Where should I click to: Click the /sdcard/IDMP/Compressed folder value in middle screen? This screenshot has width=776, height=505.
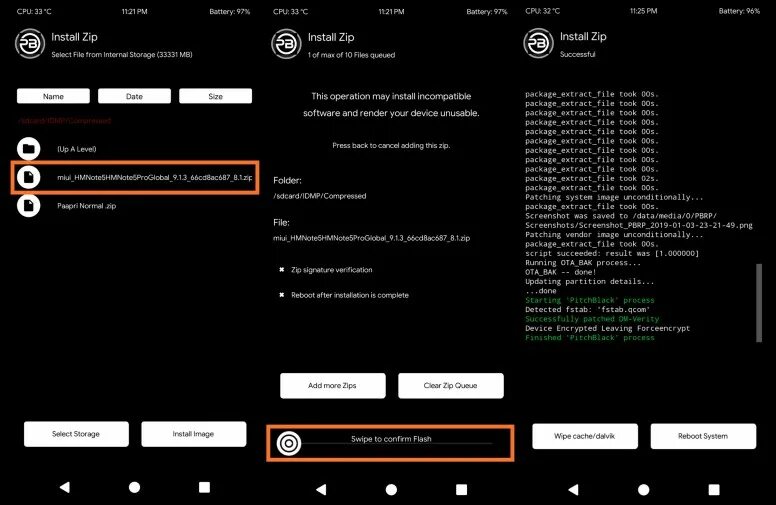(x=320, y=196)
